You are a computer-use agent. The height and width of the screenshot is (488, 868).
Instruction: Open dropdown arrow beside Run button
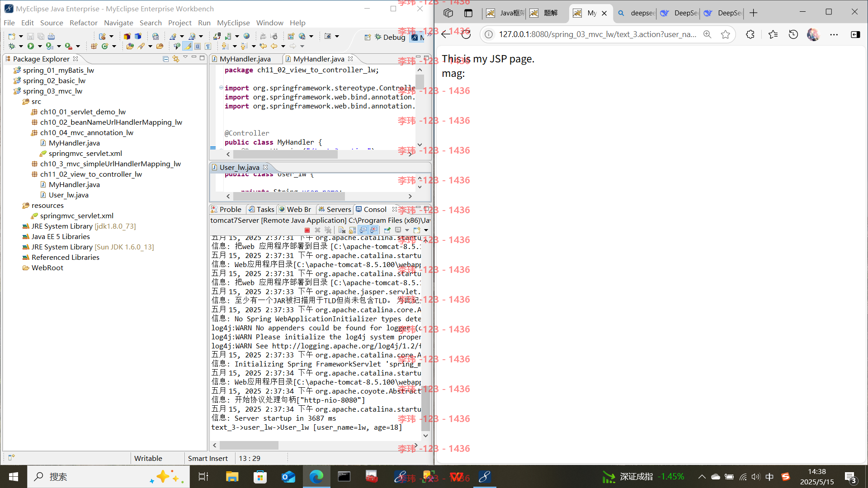[40, 46]
